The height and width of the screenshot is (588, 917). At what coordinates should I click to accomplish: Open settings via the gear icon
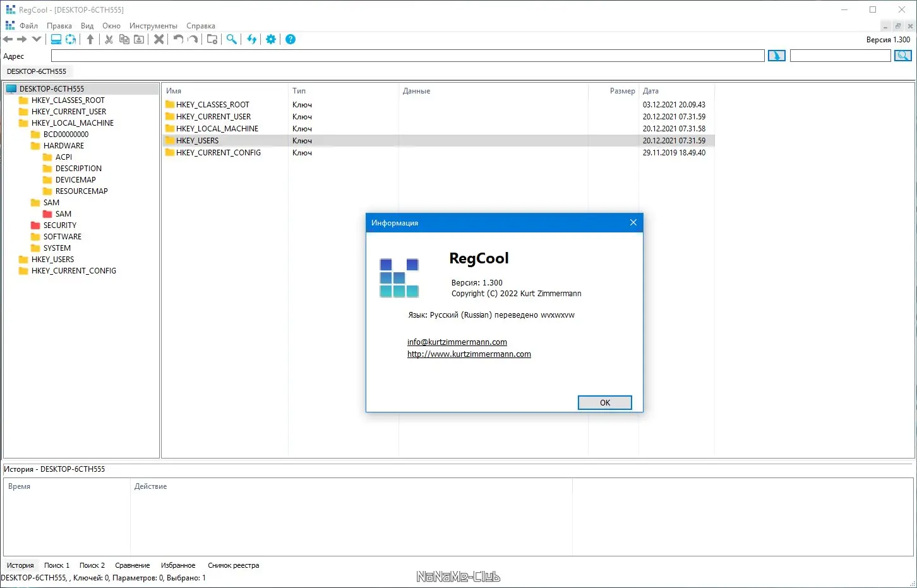point(271,39)
